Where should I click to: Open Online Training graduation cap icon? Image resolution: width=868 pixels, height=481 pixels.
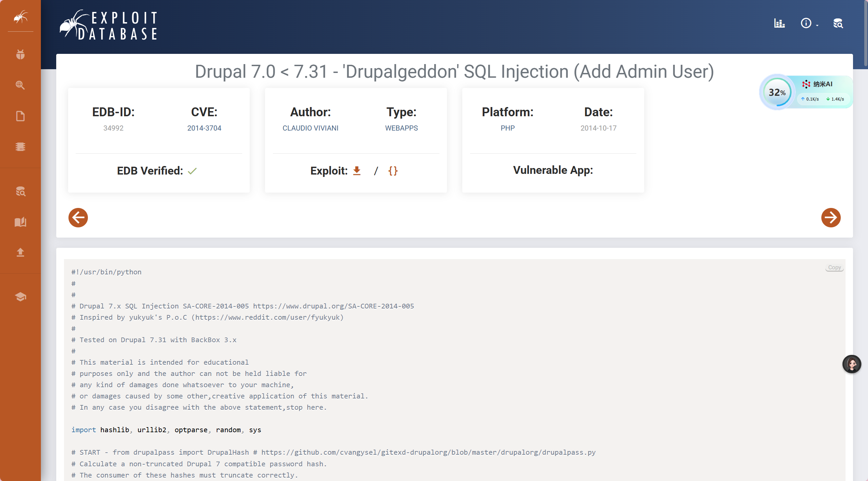coord(20,297)
